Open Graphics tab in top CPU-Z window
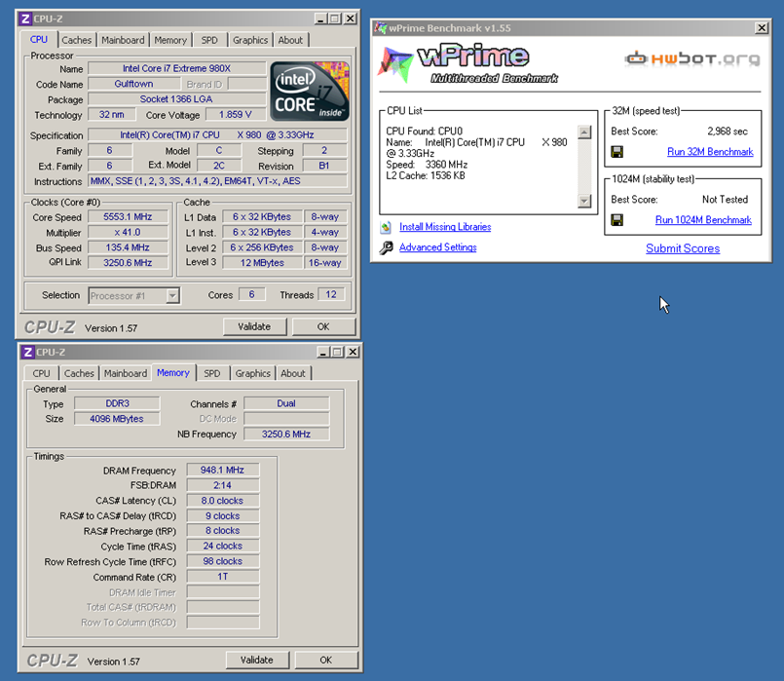The height and width of the screenshot is (681, 784). pyautogui.click(x=250, y=40)
